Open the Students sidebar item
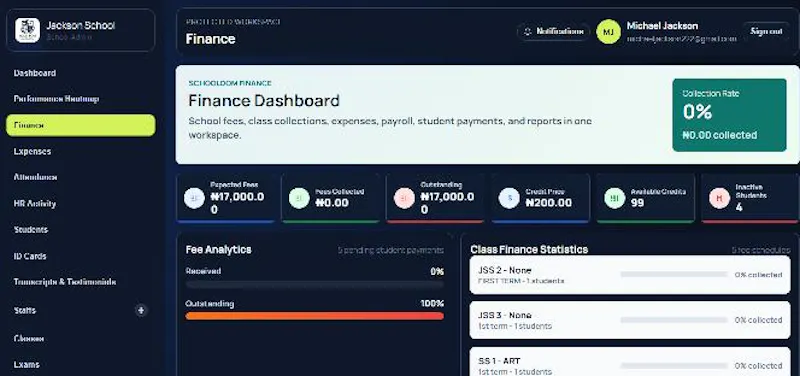The height and width of the screenshot is (376, 800). point(81,230)
